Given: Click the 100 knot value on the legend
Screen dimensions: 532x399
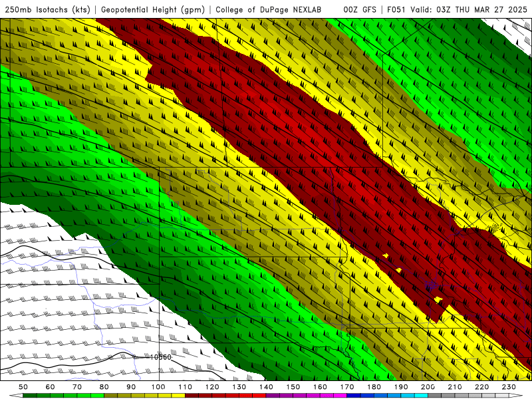Looking at the screenshot, I should click(x=158, y=387).
